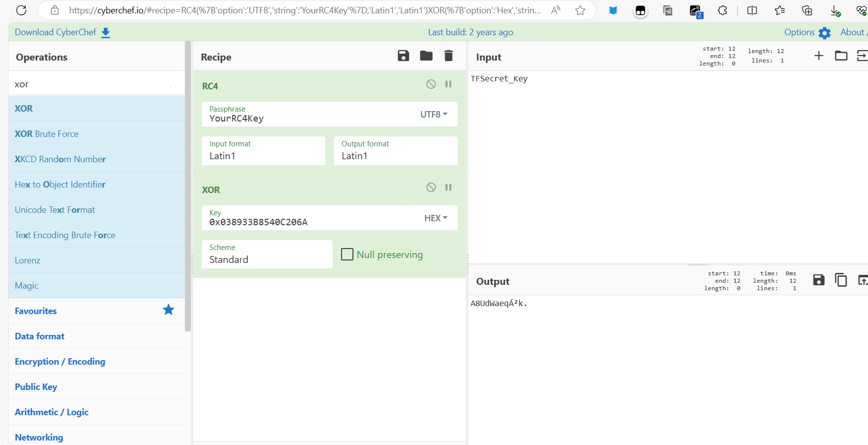
Task: Click the extension icon with badge 2
Action: (x=695, y=11)
